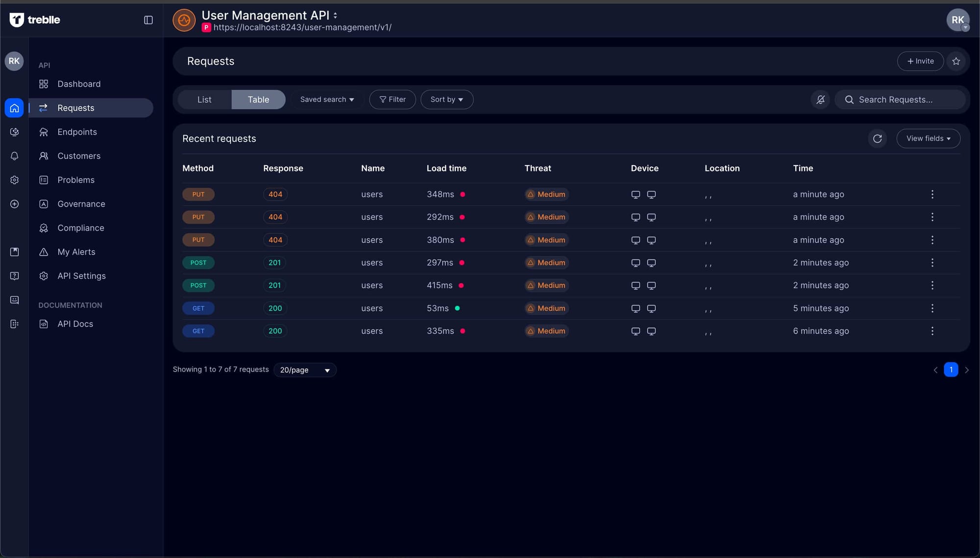The image size is (980, 558).
Task: Open the Filter options
Action: click(392, 99)
